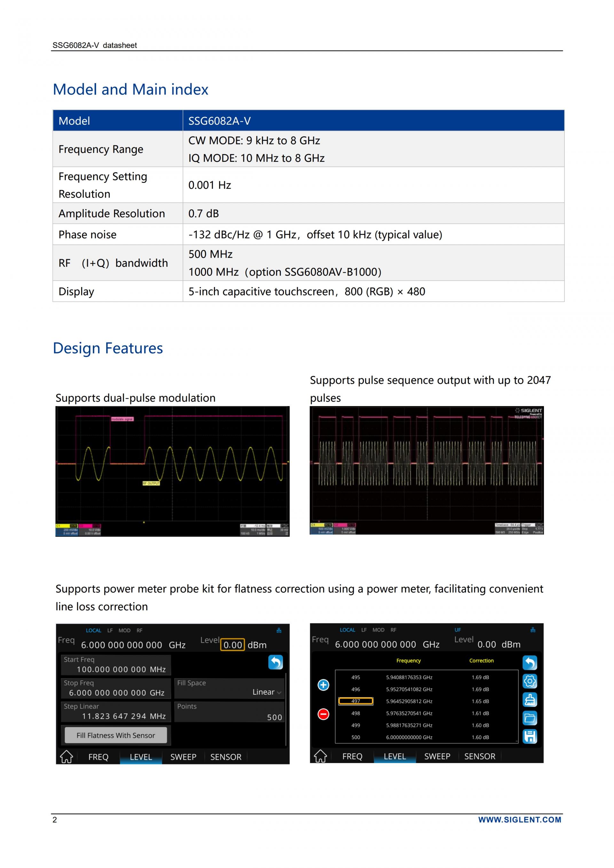
Task: Select FREQ tab in left screen
Action: tap(98, 757)
